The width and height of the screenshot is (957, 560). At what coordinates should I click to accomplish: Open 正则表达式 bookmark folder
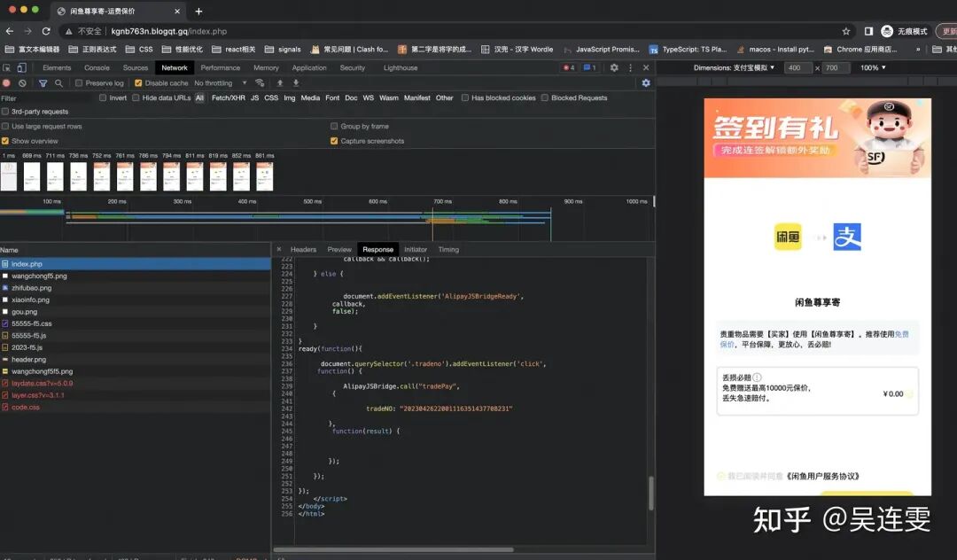pos(92,50)
